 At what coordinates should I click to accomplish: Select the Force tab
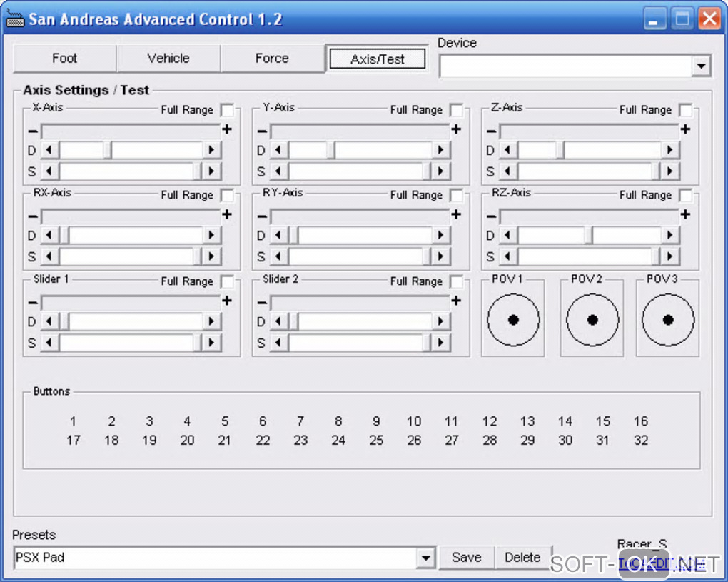tap(272, 59)
